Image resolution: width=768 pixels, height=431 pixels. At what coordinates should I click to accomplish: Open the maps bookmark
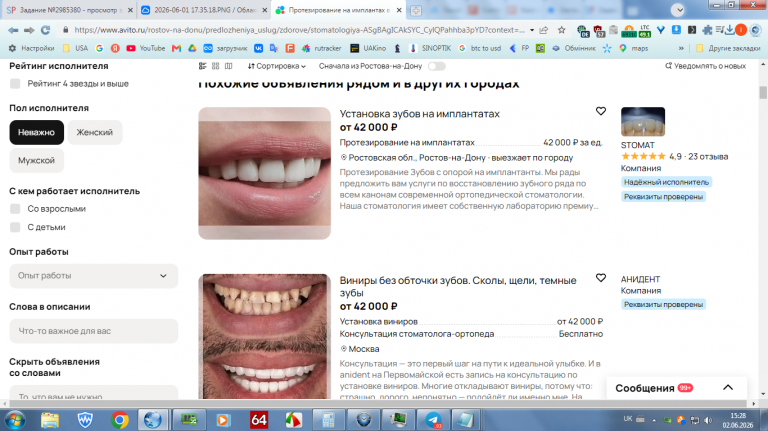pos(634,48)
